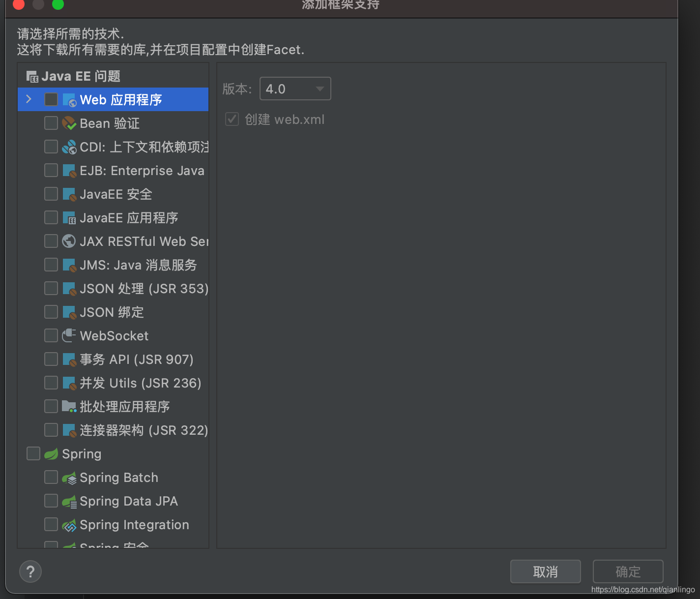Click the 确定 confirm button
The image size is (700, 599).
(628, 571)
